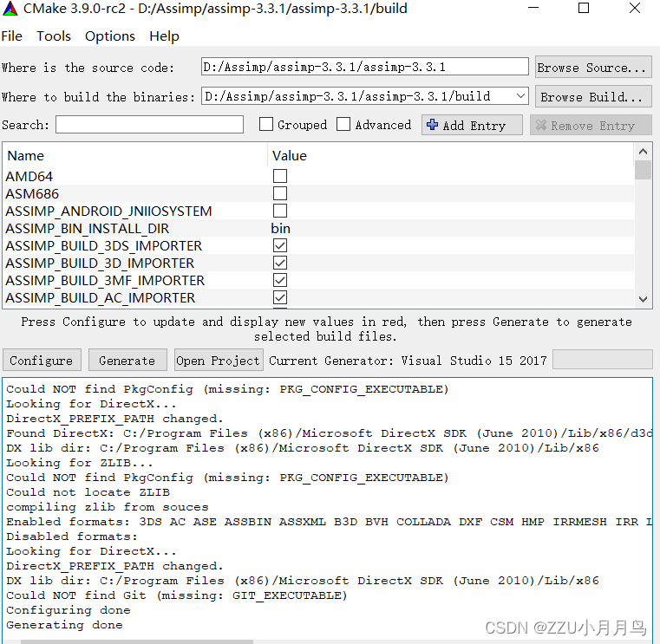Click Browse Source button

pyautogui.click(x=593, y=68)
